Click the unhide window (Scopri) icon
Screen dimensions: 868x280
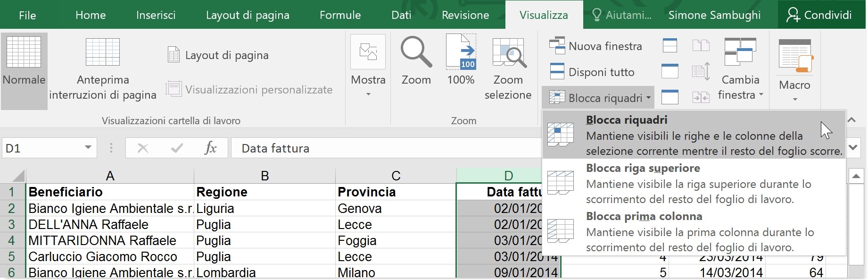(x=670, y=97)
